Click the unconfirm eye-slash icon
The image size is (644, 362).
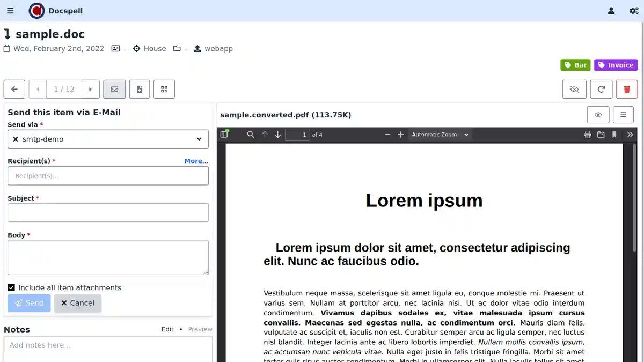[574, 89]
